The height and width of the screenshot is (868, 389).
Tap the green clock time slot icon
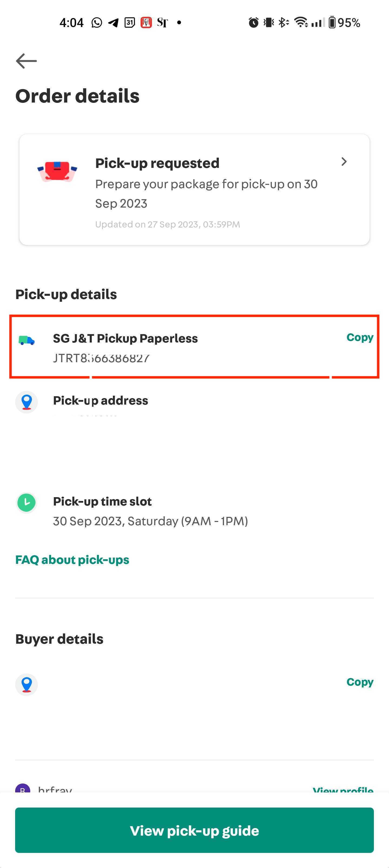tap(26, 502)
